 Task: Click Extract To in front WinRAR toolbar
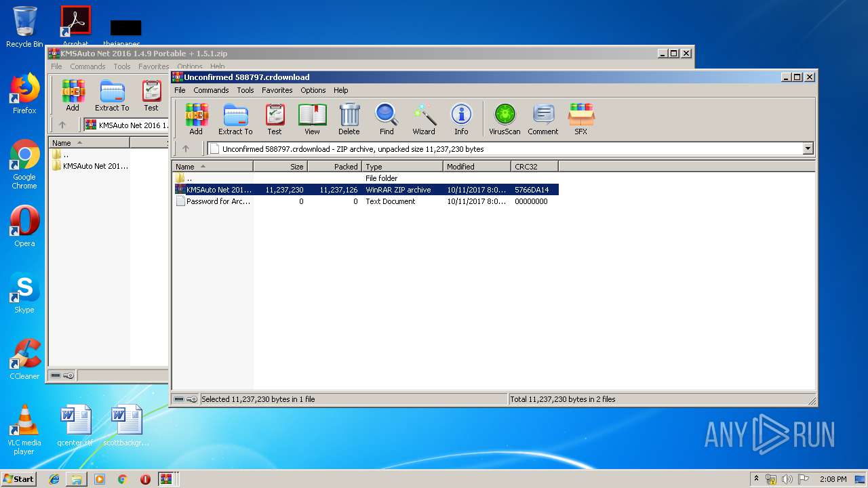click(x=235, y=119)
